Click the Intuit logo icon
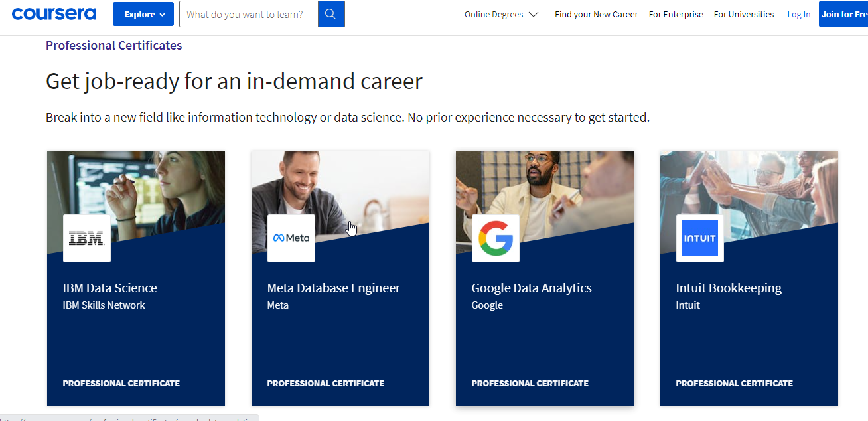868x421 pixels. pos(700,238)
